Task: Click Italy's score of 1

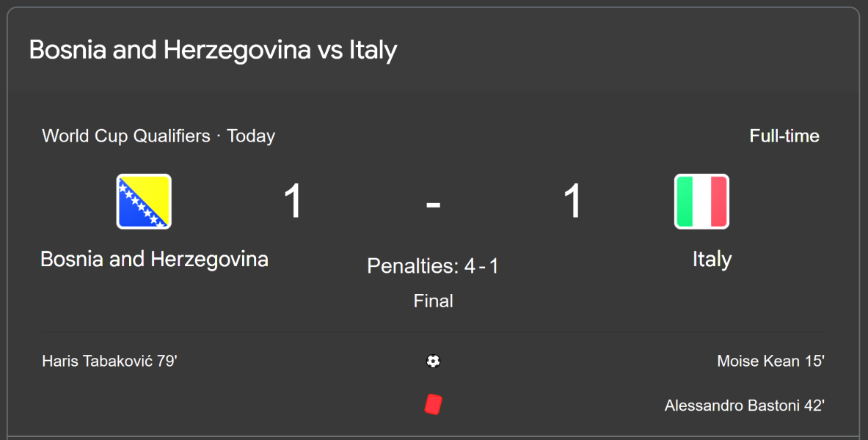Action: [x=573, y=202]
